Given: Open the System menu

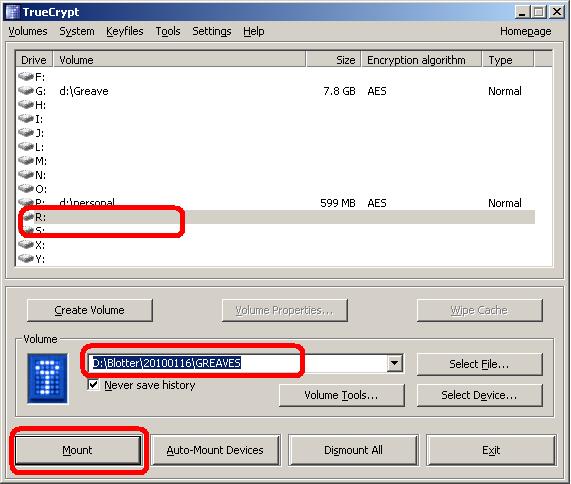Looking at the screenshot, I should [x=77, y=31].
